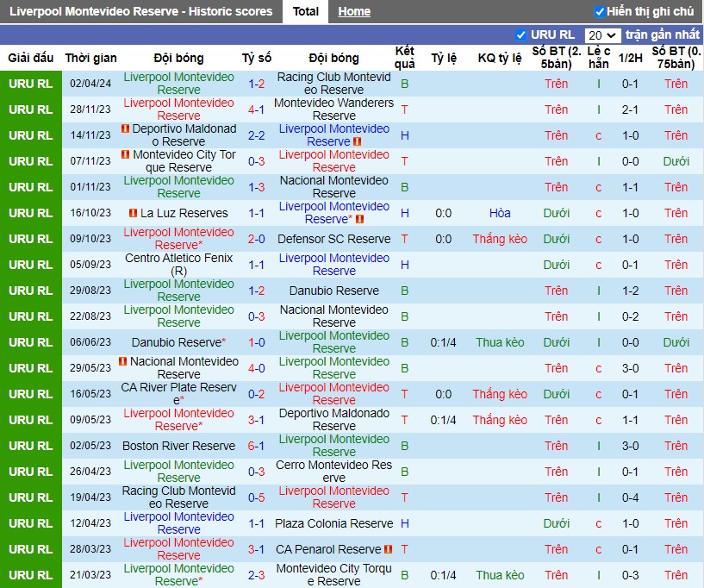The width and height of the screenshot is (704, 588).
Task: Click score 6-1 on 02/05/23
Action: tap(257, 446)
